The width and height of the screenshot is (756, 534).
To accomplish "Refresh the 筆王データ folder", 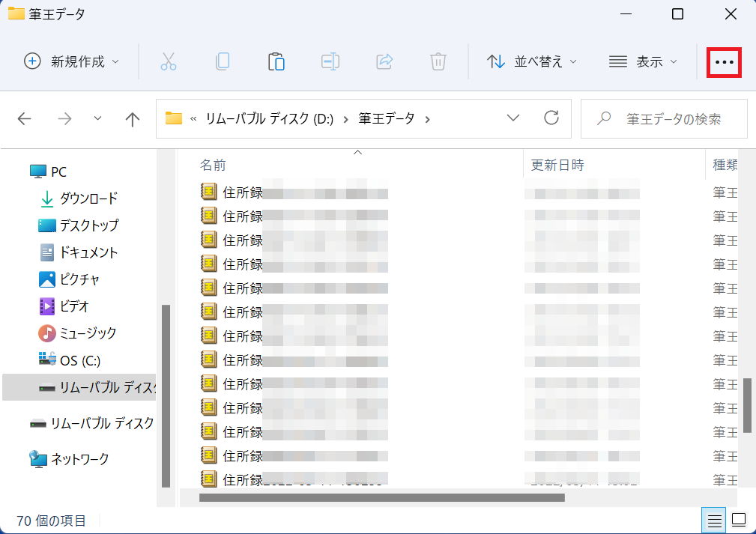I will click(x=551, y=118).
